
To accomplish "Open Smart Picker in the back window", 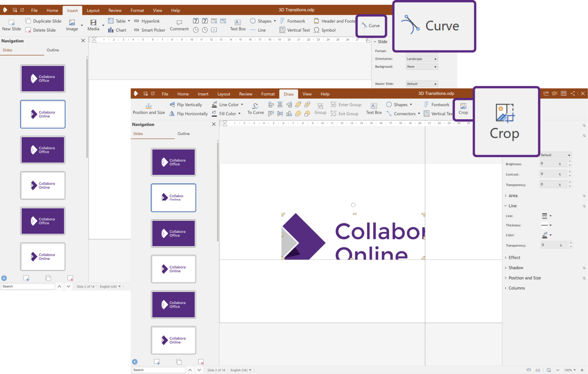I will pyautogui.click(x=150, y=30).
